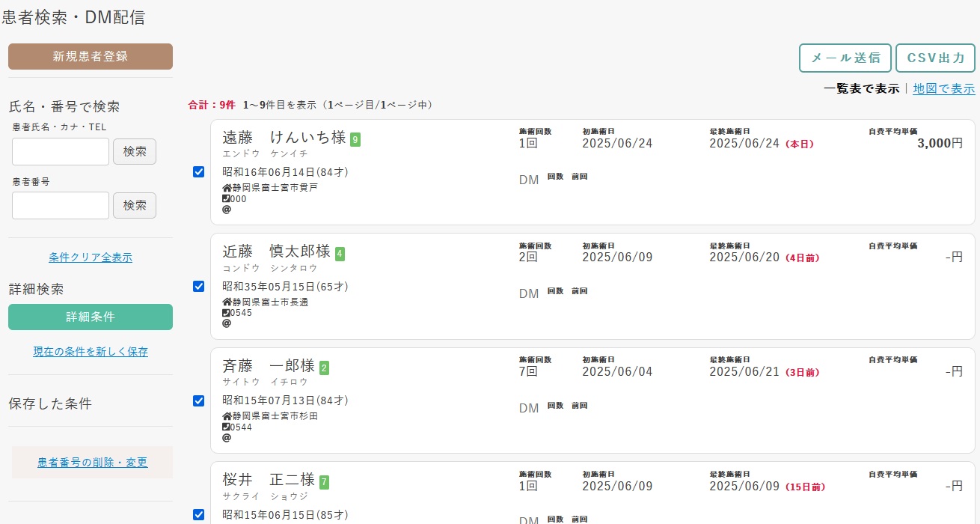The width and height of the screenshot is (980, 524).
Task: Click home icon before 静岡県富士宮市杉田
Action: point(227,416)
